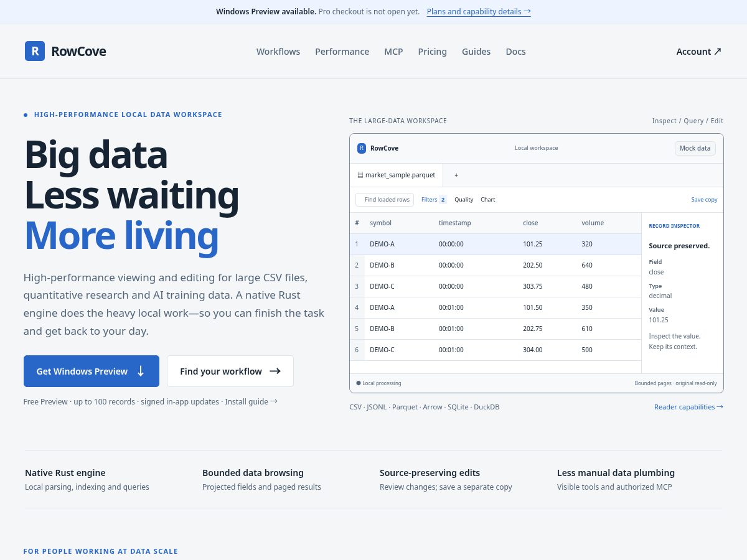Click the download arrow on Get Windows Preview
The image size is (747, 560).
(x=141, y=371)
